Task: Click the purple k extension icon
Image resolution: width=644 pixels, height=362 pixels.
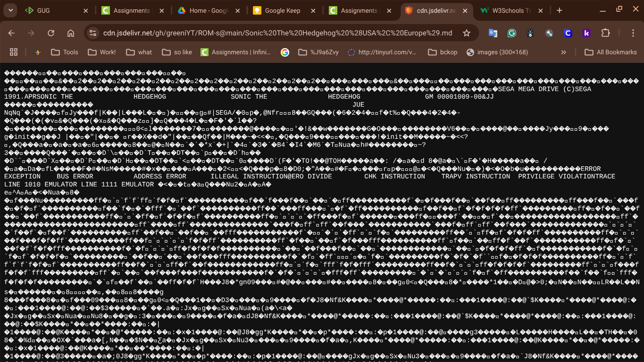Action: tap(586, 33)
